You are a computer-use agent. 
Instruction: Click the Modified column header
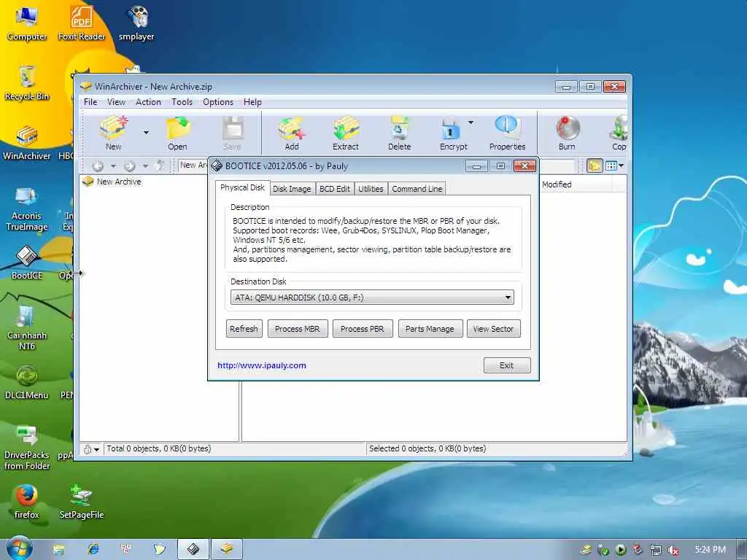click(x=576, y=184)
